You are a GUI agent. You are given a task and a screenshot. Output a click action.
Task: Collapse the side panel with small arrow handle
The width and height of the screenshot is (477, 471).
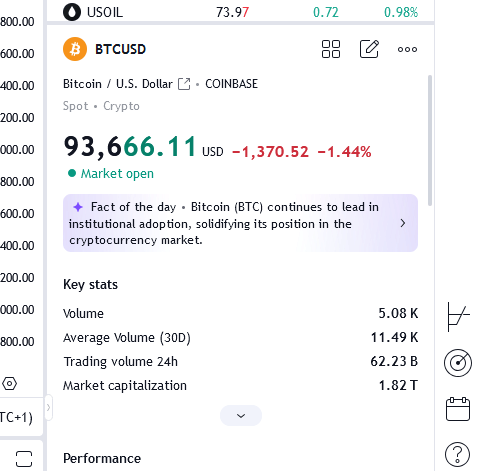point(48,407)
